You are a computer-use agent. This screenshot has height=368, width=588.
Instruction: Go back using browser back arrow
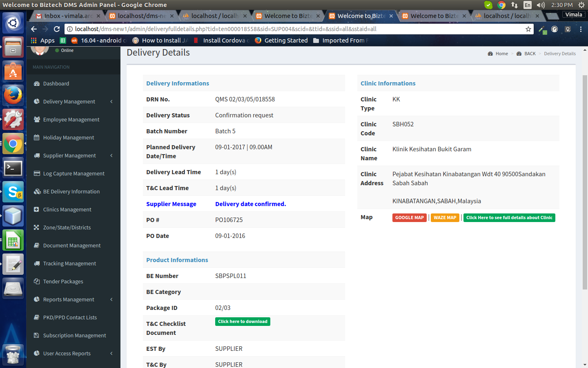34,29
